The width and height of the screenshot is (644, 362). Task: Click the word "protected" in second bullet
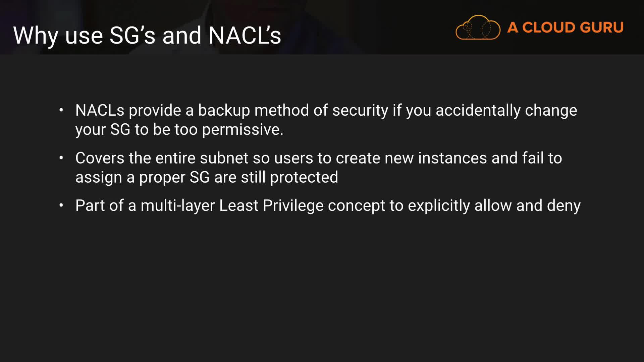(304, 177)
